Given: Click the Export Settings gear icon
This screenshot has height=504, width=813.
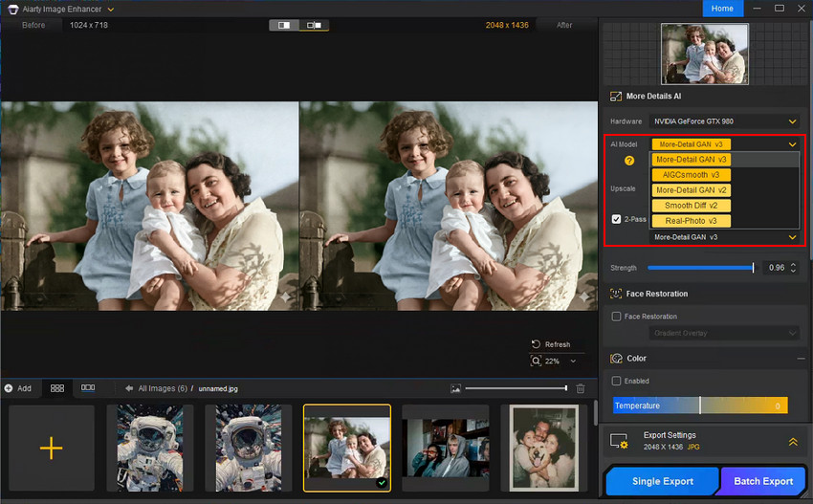Looking at the screenshot, I should tap(619, 441).
